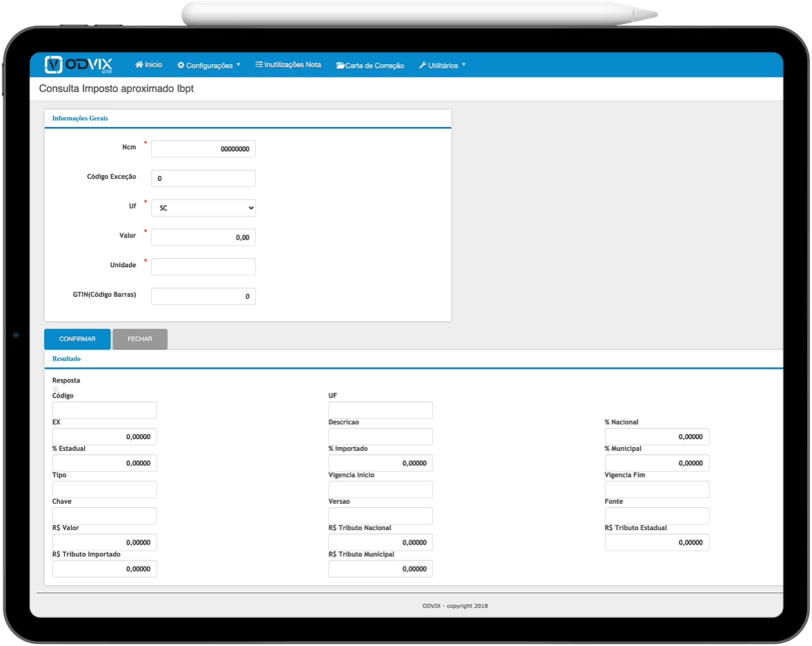The image size is (812, 646).
Task: Expand the Utilitários menu arrow
Action: [464, 65]
